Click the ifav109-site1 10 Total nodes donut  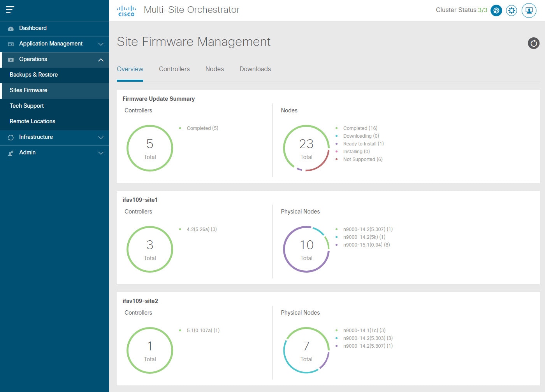click(x=306, y=249)
